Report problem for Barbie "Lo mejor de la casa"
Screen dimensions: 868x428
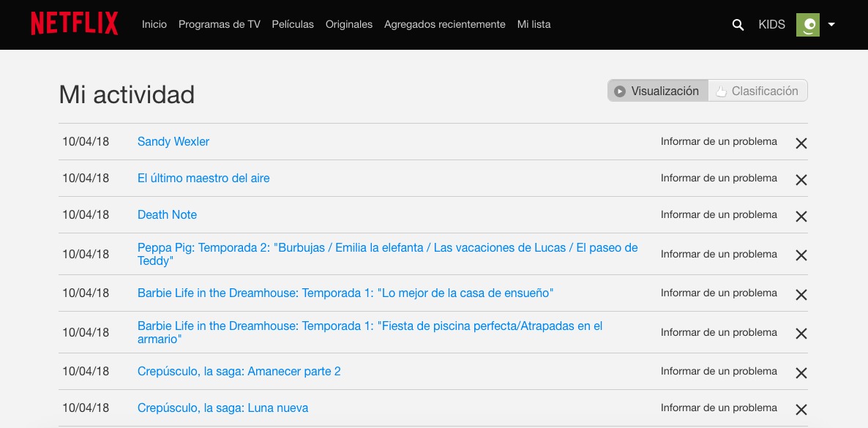pyautogui.click(x=719, y=293)
